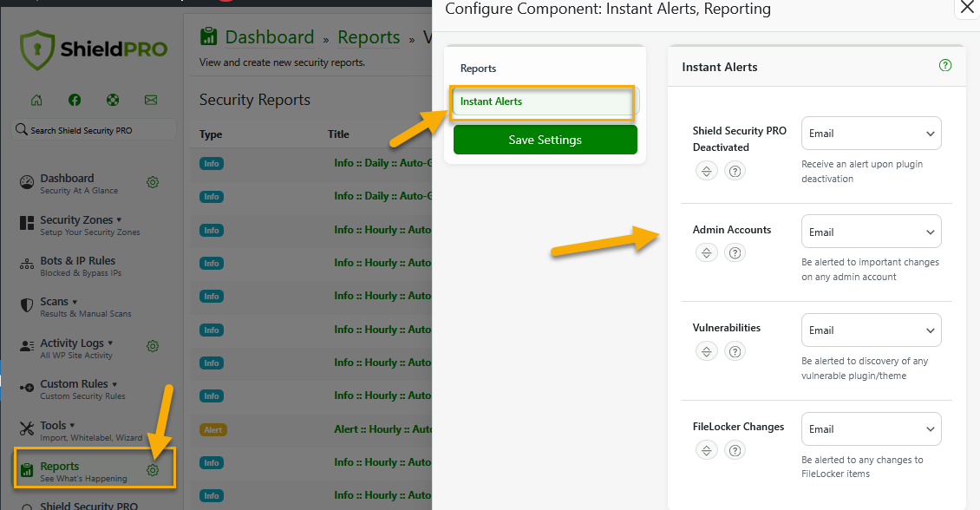Image resolution: width=980 pixels, height=510 pixels.
Task: Click 'Security Reports' heading text
Action: pos(254,100)
